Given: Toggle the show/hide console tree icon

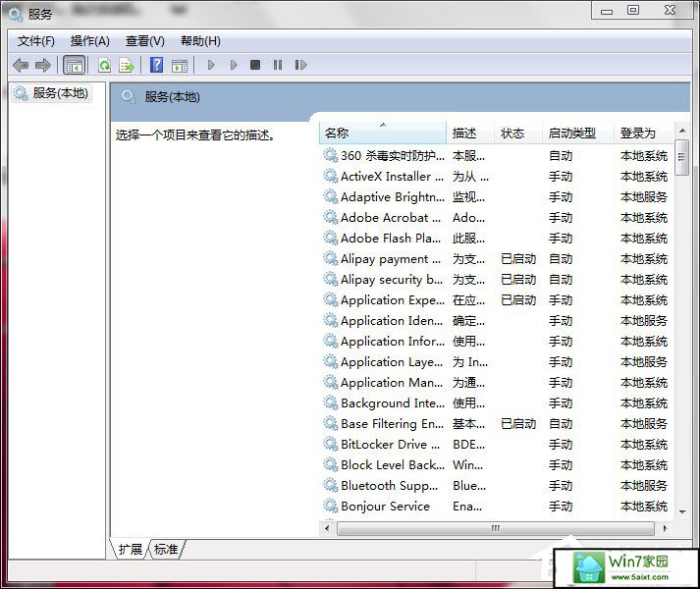Looking at the screenshot, I should point(74,65).
